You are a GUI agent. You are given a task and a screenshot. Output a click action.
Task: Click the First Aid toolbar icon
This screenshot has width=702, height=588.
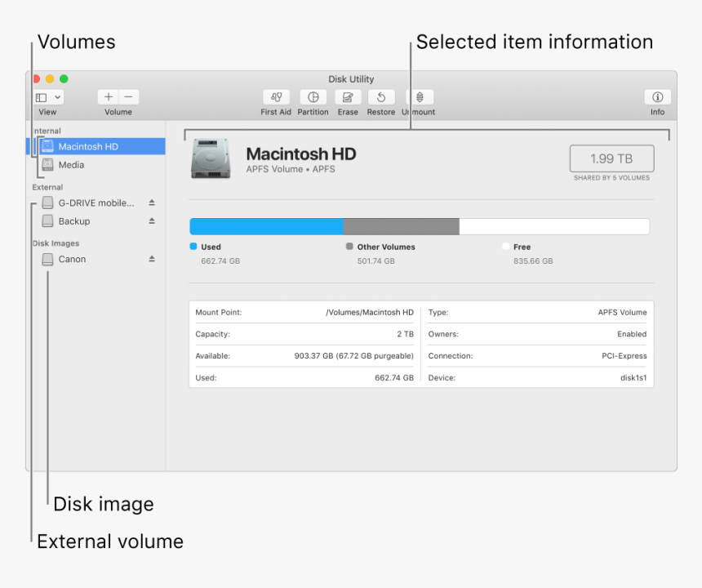point(276,97)
